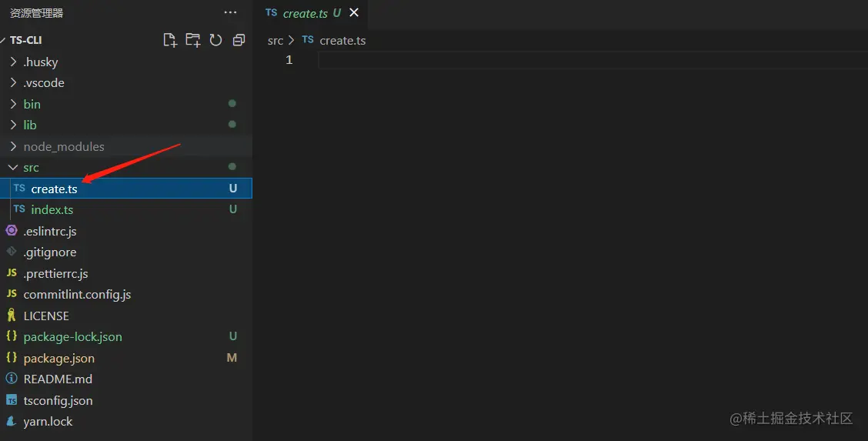Expand the node_modules folder
The width and height of the screenshot is (868, 441).
pos(126,147)
